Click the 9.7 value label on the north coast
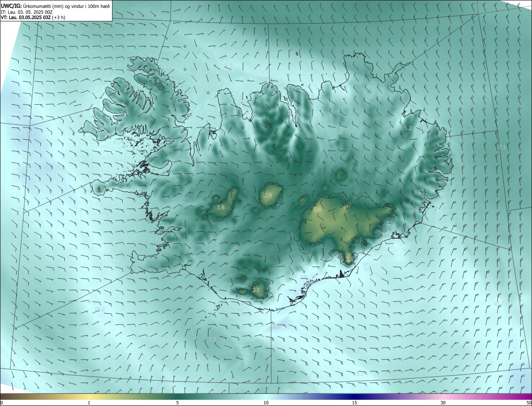Screen dimensions: 532x406 tap(244, 112)
